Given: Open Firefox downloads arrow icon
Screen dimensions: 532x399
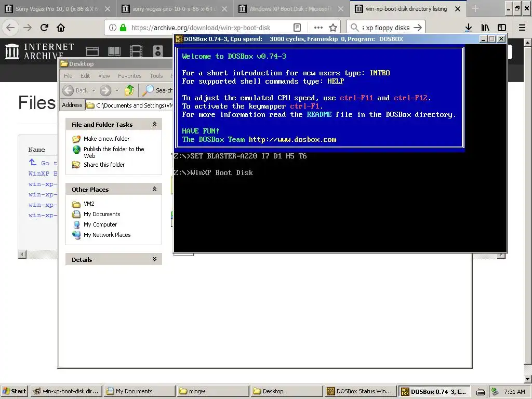Looking at the screenshot, I should coord(469,28).
